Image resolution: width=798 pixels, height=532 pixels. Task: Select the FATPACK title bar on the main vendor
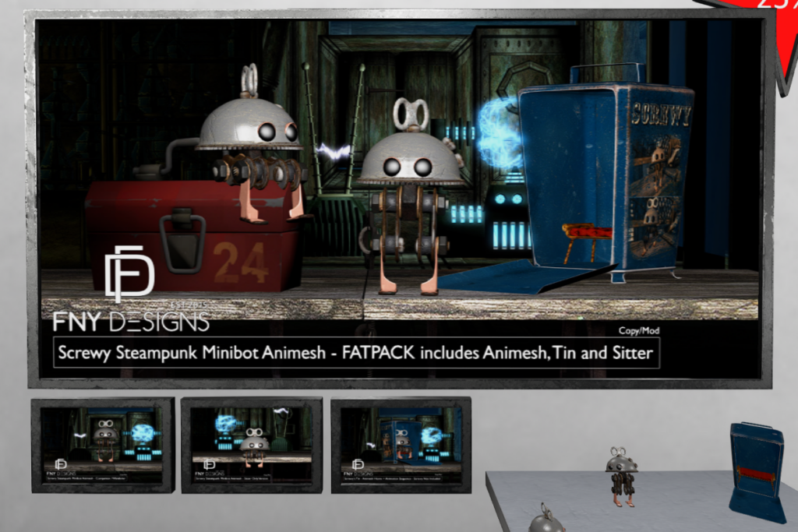click(355, 353)
